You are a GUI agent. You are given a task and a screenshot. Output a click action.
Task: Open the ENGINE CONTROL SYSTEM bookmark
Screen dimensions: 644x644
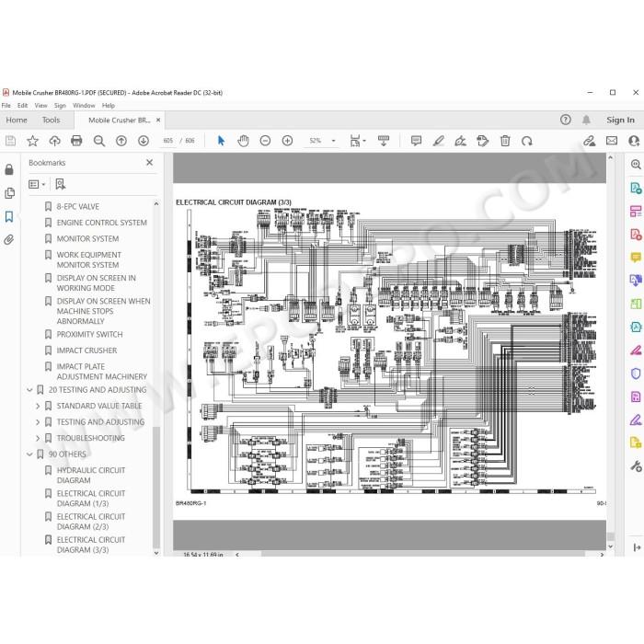click(x=101, y=223)
